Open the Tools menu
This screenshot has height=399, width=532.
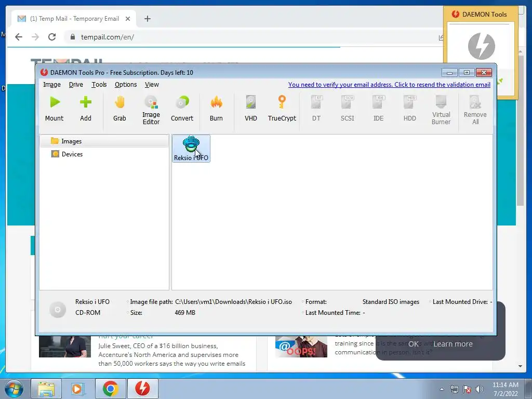pos(99,85)
